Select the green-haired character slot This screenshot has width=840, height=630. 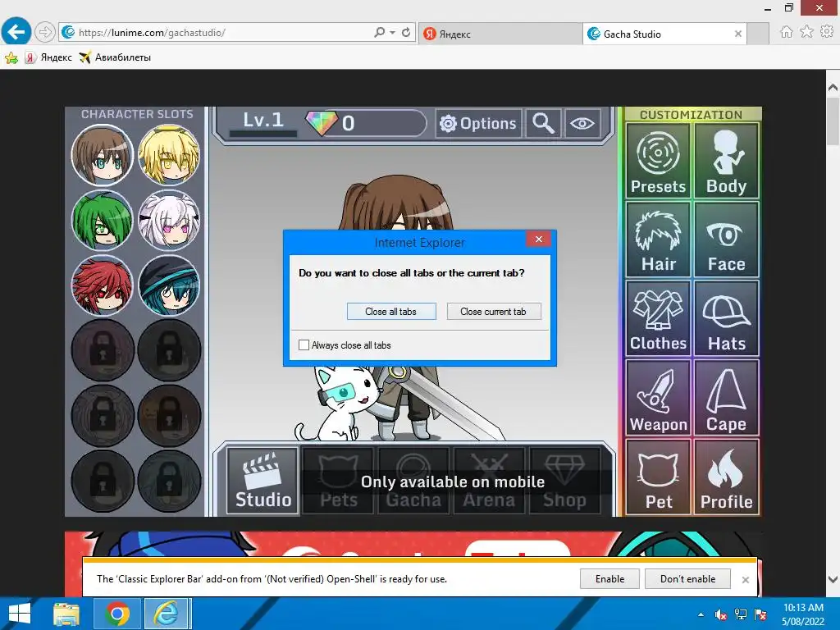click(x=103, y=220)
